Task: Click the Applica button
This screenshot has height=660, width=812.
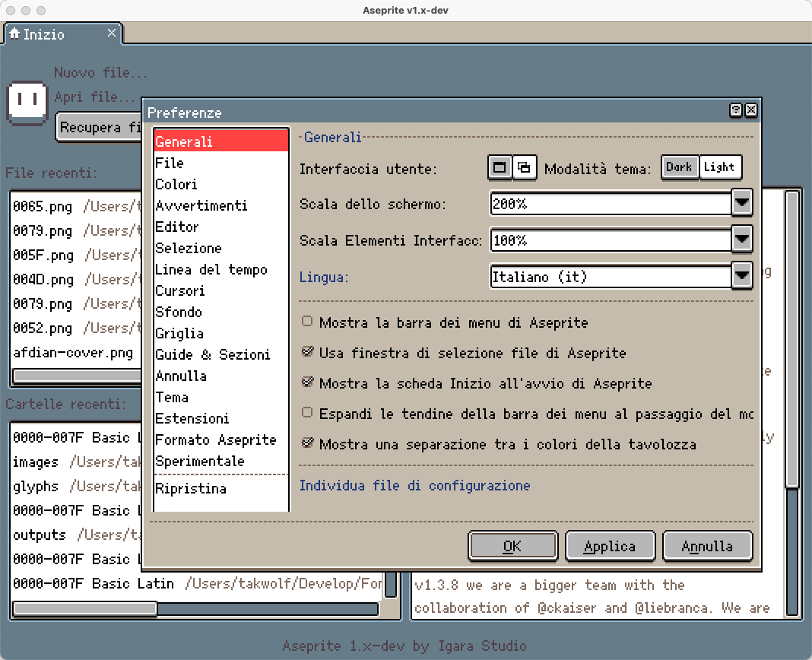Action: click(610, 546)
